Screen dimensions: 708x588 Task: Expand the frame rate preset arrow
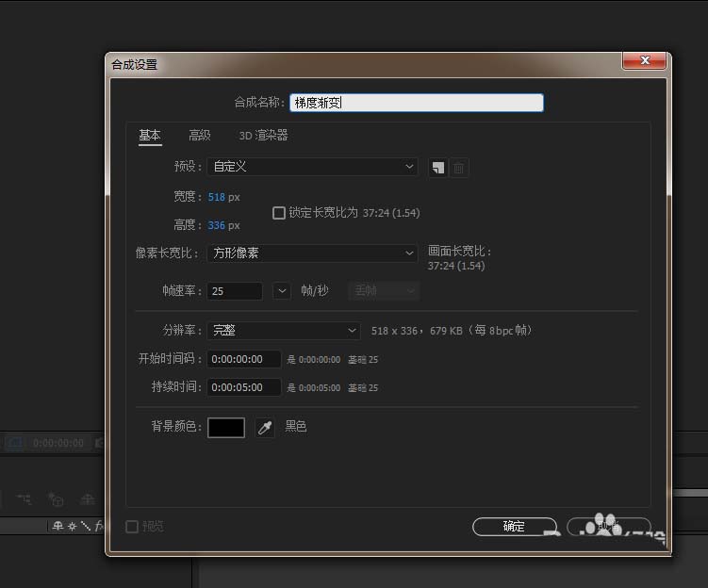[282, 291]
